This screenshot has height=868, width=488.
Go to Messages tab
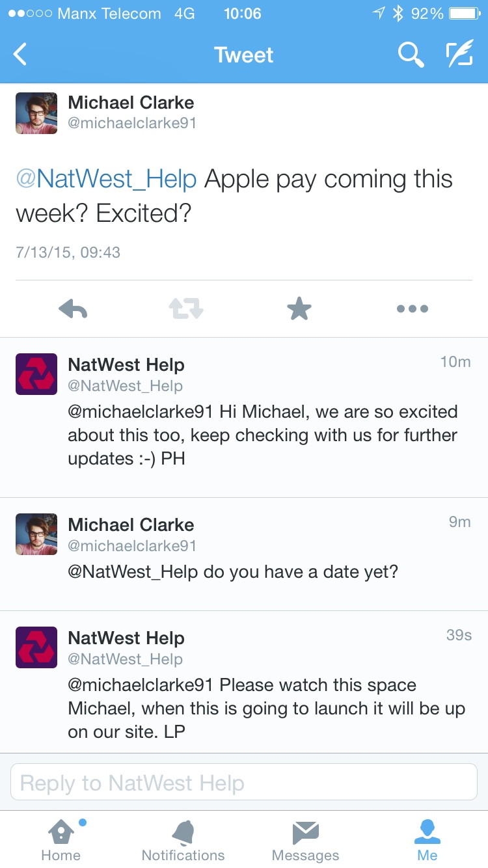tap(305, 840)
